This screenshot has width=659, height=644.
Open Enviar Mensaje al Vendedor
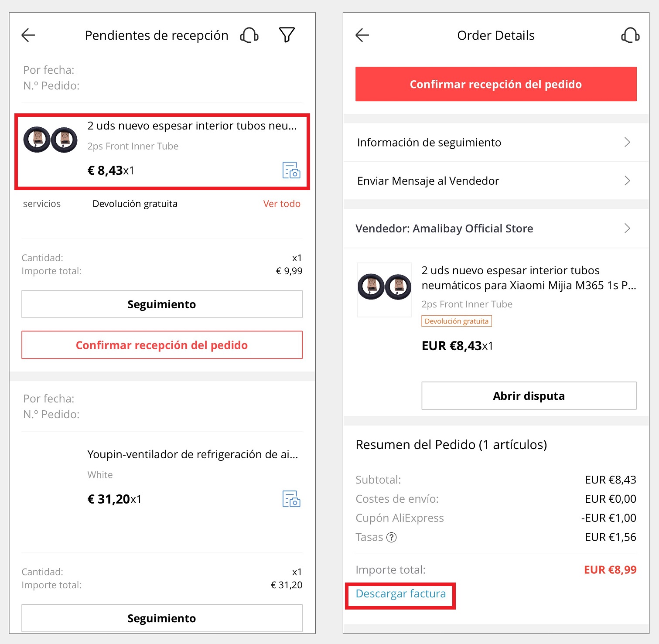click(x=495, y=181)
